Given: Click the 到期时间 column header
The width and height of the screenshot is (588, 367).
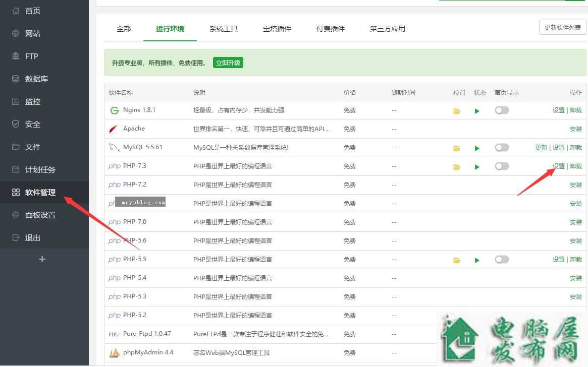Looking at the screenshot, I should click(x=403, y=92).
